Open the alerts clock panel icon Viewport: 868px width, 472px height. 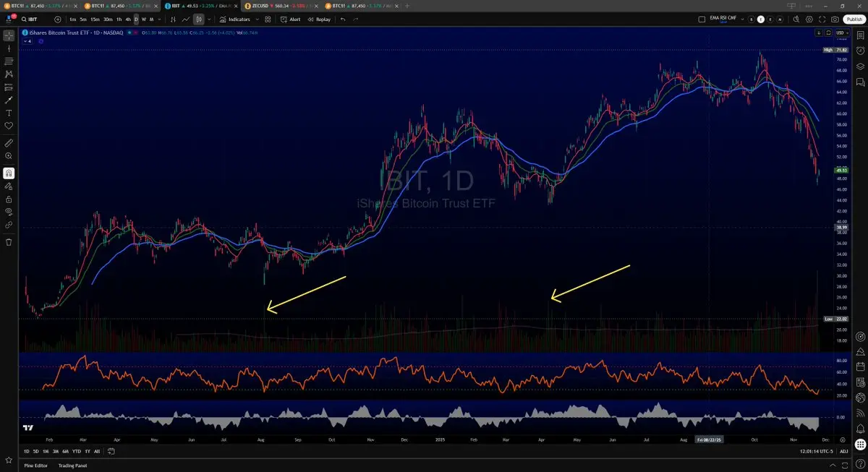860,51
